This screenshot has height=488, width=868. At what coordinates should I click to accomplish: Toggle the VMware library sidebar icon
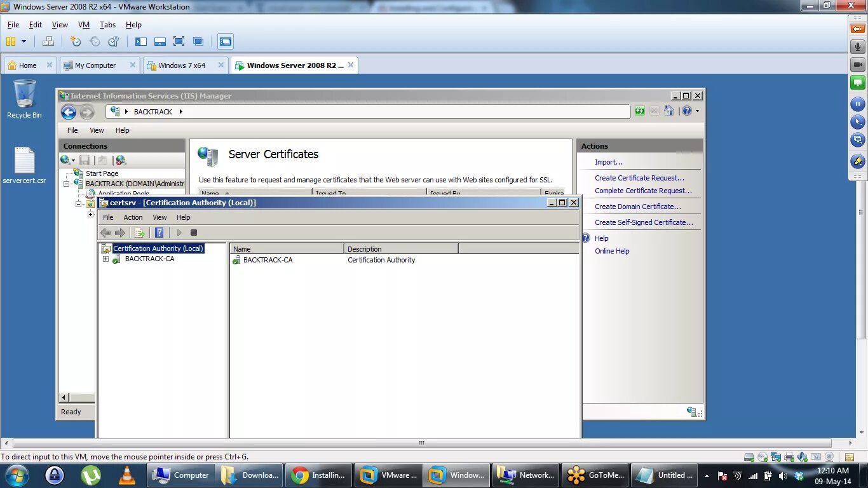click(141, 41)
